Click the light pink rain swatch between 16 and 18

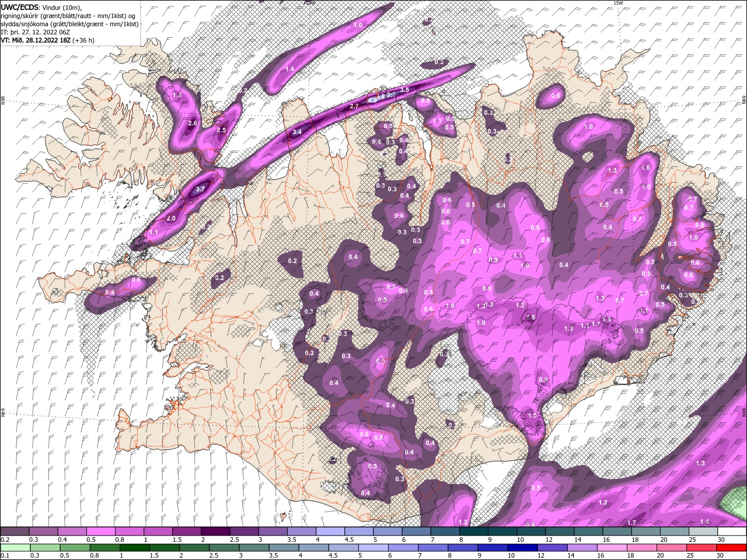pyautogui.click(x=612, y=547)
